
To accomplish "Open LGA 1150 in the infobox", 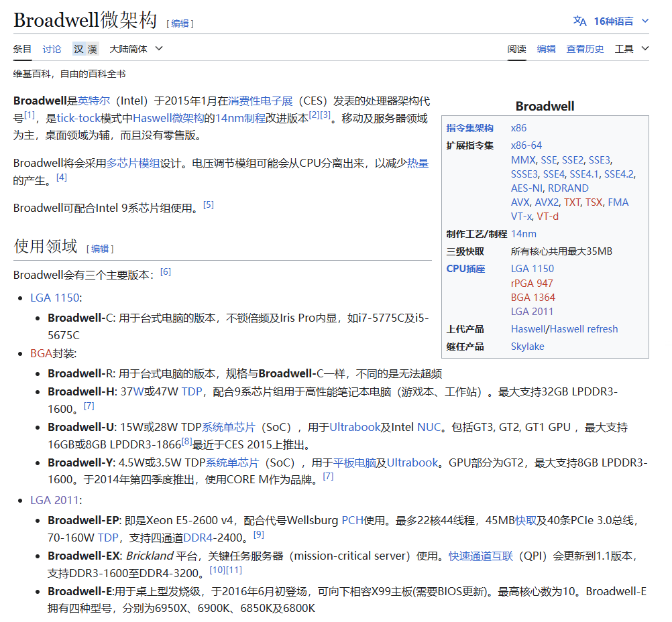I will pos(533,269).
